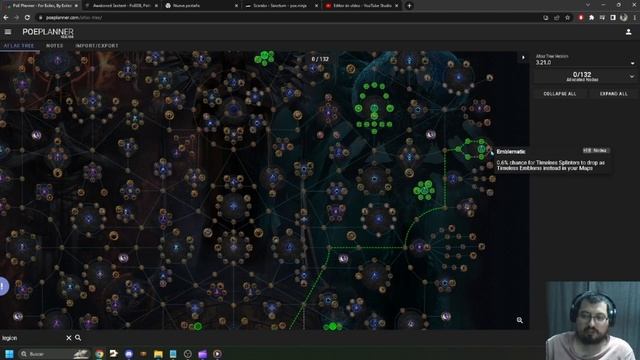The height and width of the screenshot is (360, 640).
Task: Focus the legion search field
Action: point(32,338)
